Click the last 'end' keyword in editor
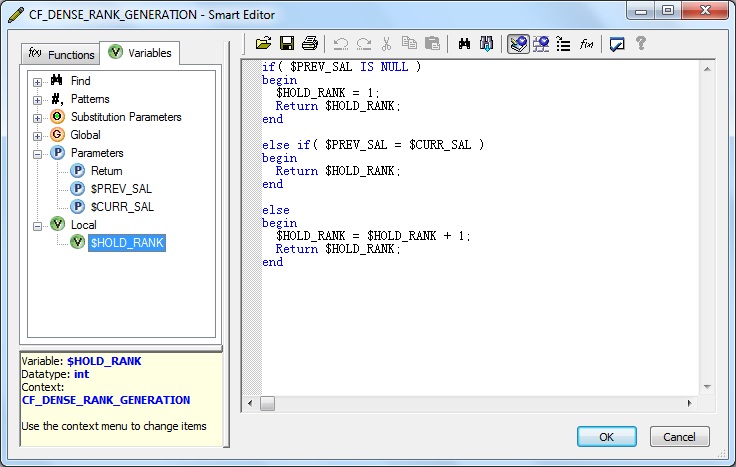Viewport: 736px width, 467px height. [272, 262]
